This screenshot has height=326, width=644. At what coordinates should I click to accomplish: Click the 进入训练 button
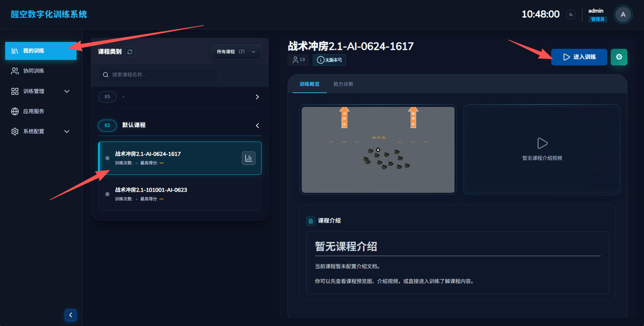pos(579,57)
